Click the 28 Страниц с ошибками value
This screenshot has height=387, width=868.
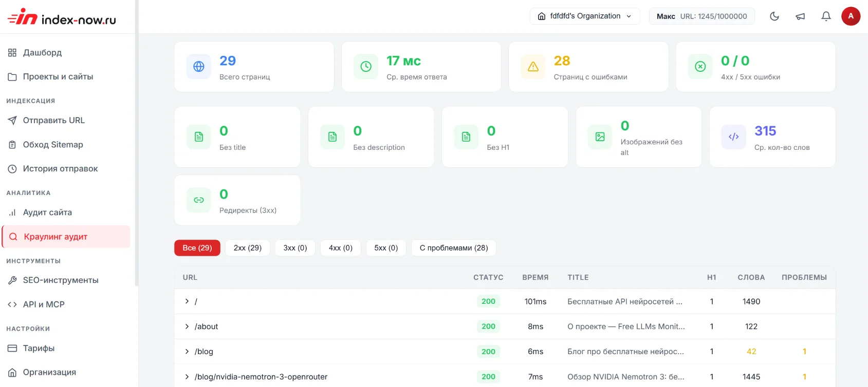click(x=562, y=61)
